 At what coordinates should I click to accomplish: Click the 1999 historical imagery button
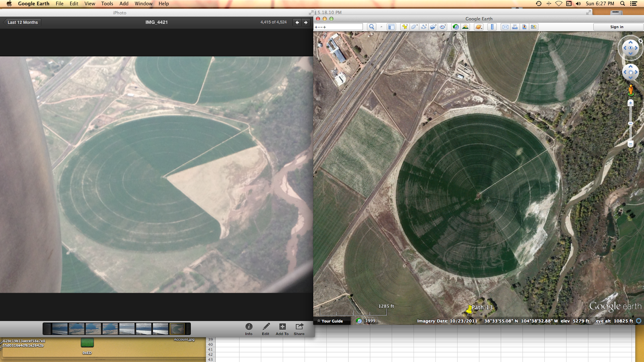366,321
